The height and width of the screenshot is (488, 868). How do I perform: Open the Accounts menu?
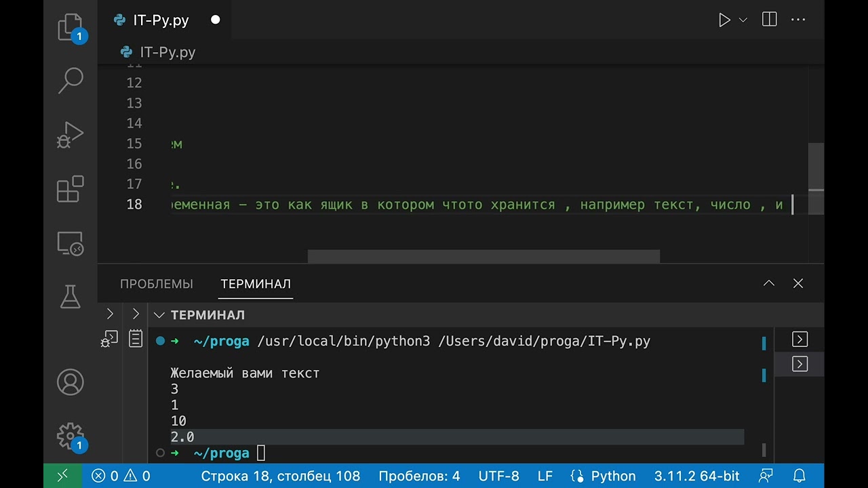71,382
